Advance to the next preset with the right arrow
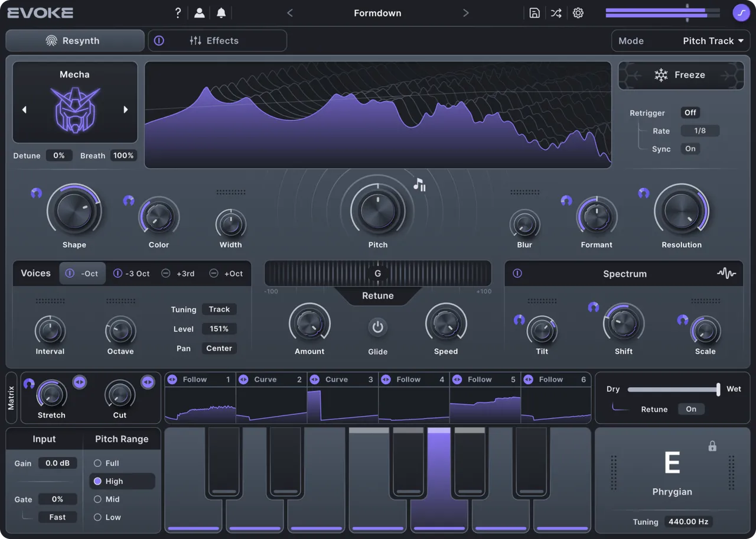Image resolution: width=756 pixels, height=539 pixels. tap(465, 12)
